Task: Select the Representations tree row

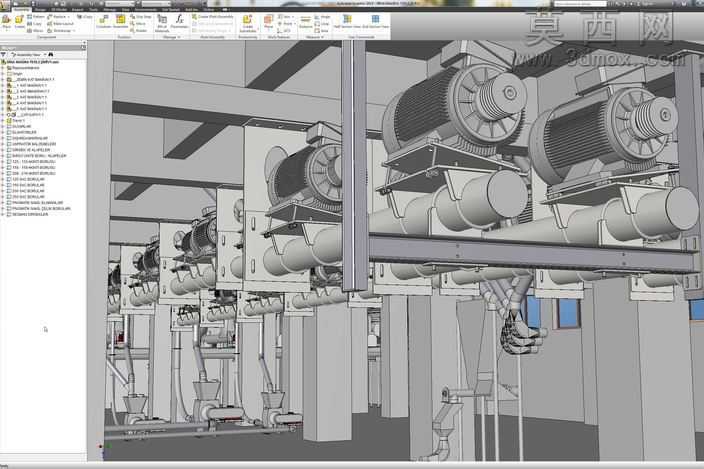Action: pos(22,68)
